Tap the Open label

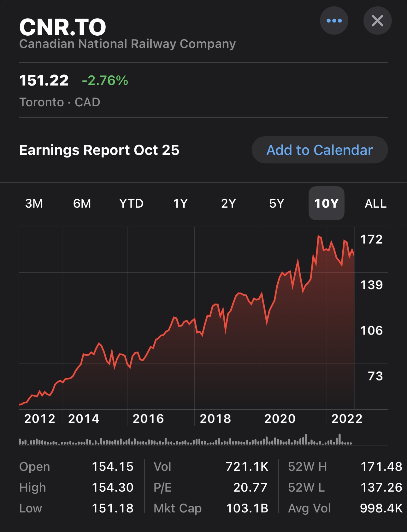[35, 467]
